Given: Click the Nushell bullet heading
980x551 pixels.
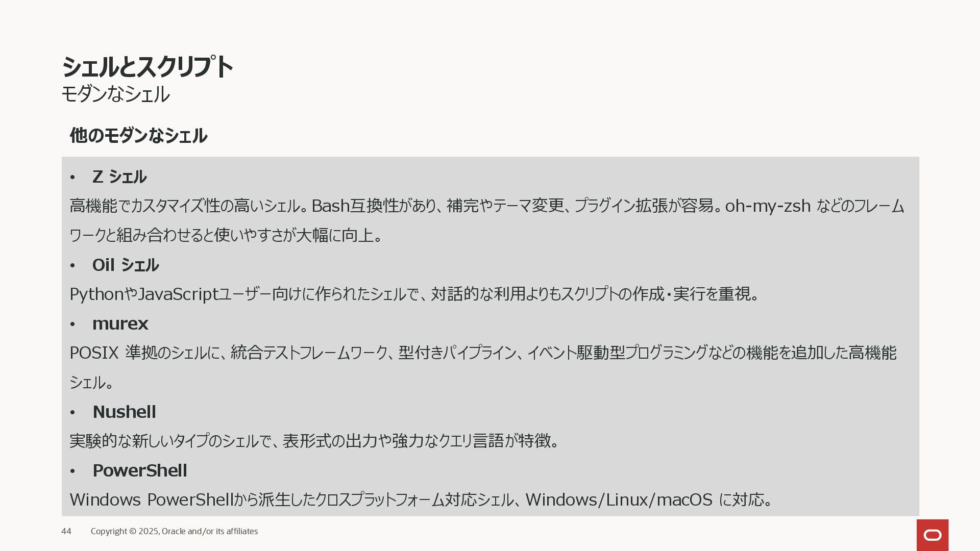Looking at the screenshot, I should point(125,412).
